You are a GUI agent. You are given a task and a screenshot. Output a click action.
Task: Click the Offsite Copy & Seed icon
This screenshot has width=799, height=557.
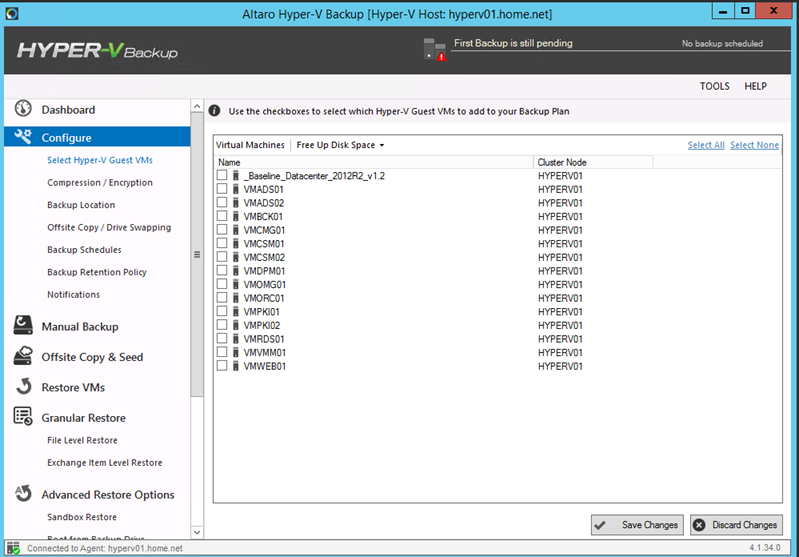23,356
